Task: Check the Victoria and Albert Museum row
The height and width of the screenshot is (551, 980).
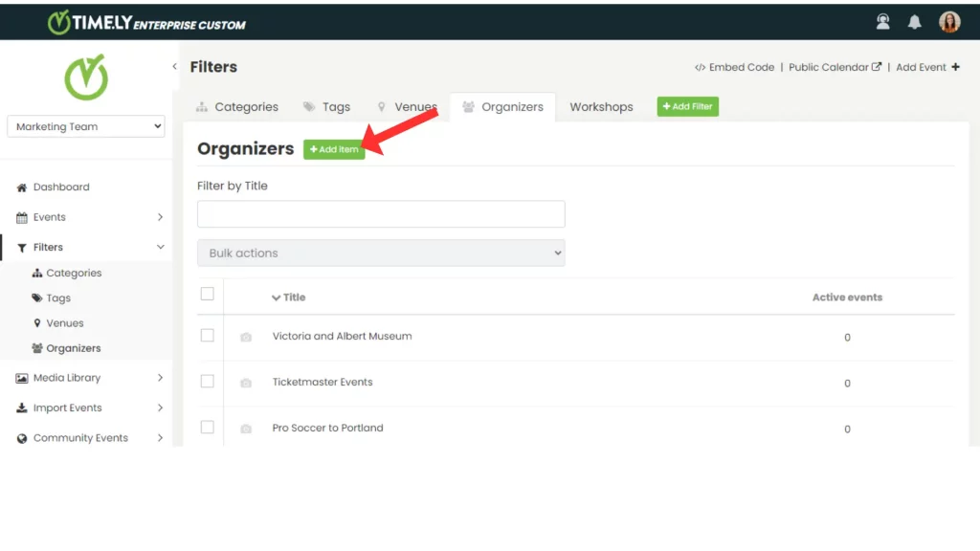Action: tap(207, 336)
